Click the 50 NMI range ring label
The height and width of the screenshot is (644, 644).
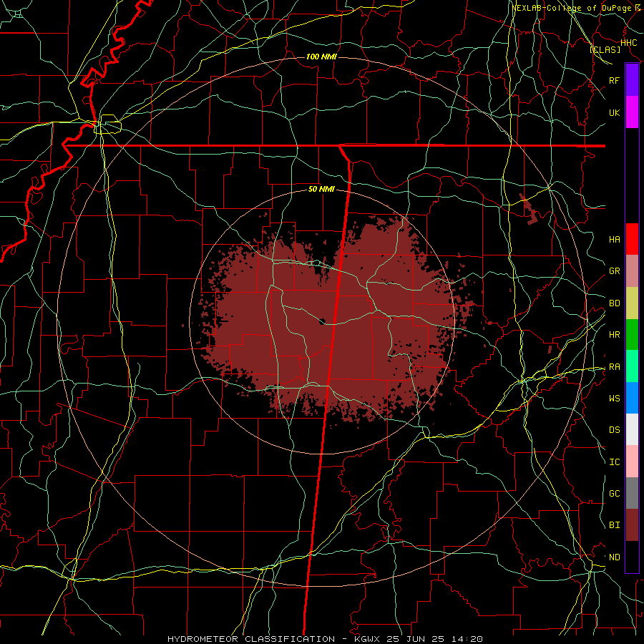321,190
